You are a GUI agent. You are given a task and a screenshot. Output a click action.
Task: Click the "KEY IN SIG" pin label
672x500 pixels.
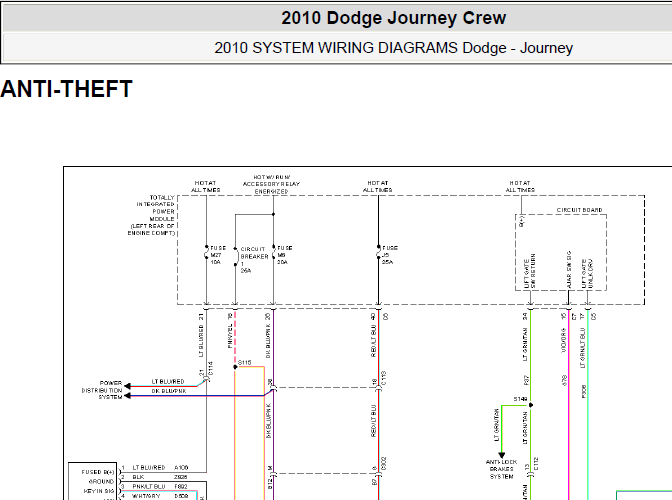pyautogui.click(x=99, y=491)
